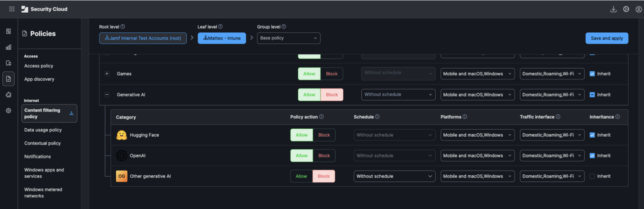
Task: Click Save and apply button
Action: [x=607, y=38]
